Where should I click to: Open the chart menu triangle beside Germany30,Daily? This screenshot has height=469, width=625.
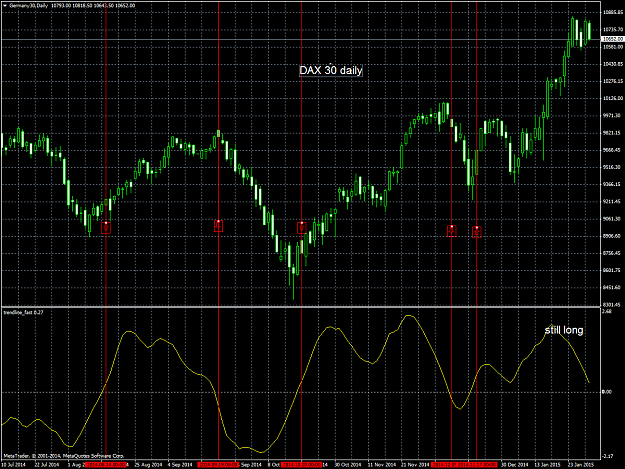click(4, 6)
